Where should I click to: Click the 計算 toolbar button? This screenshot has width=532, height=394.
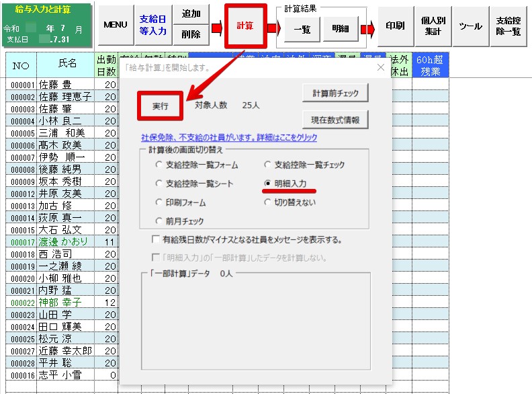[245, 26]
